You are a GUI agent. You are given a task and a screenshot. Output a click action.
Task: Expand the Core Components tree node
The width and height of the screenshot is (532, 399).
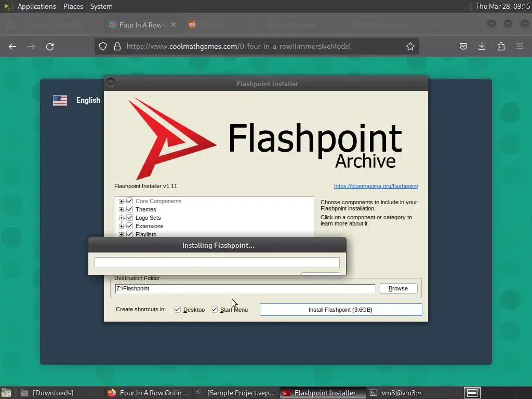(121, 202)
